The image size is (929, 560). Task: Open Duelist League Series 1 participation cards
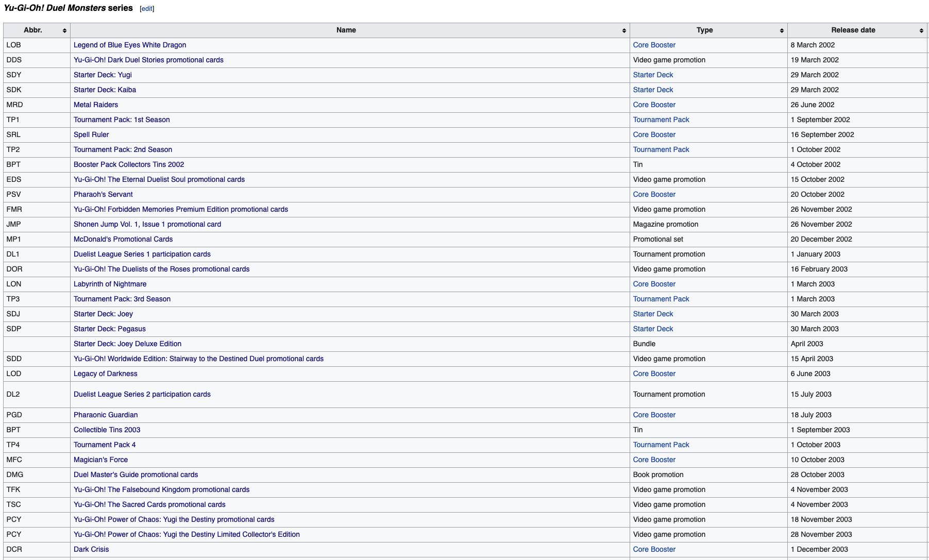pyautogui.click(x=142, y=254)
